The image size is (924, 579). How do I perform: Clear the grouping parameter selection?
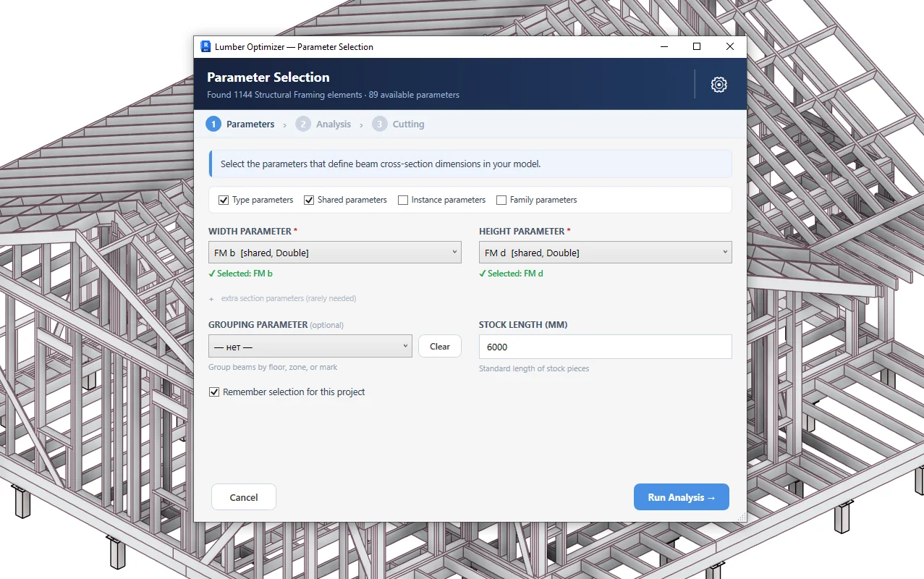pyautogui.click(x=440, y=347)
